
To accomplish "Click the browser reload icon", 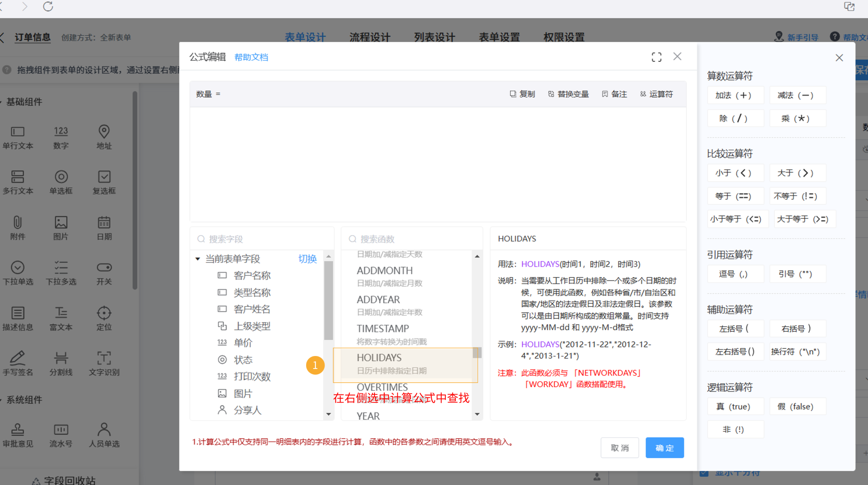I will (x=48, y=7).
